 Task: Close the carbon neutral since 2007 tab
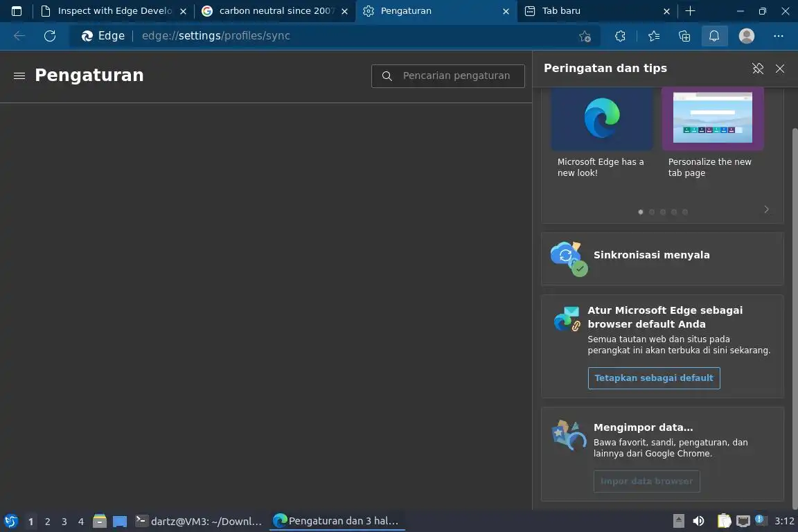[344, 11]
